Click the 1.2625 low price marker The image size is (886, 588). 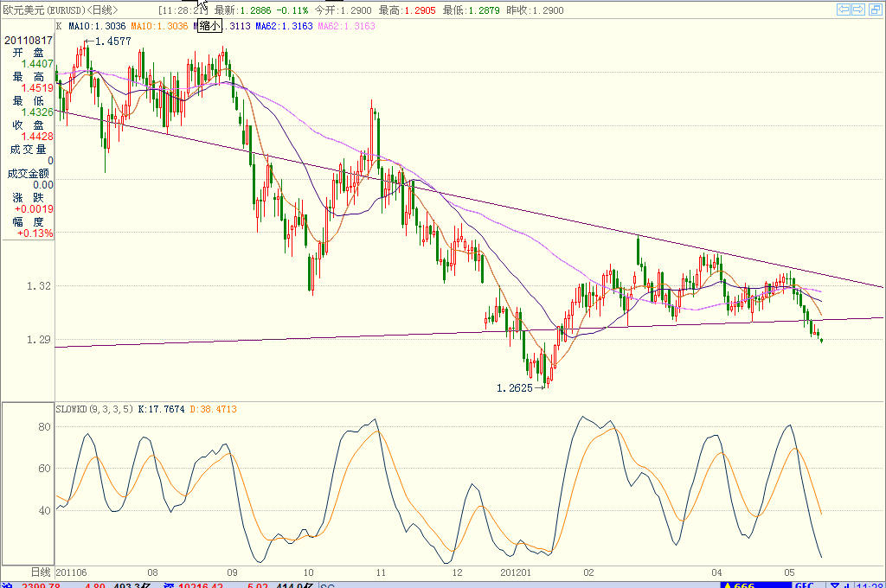tap(514, 387)
